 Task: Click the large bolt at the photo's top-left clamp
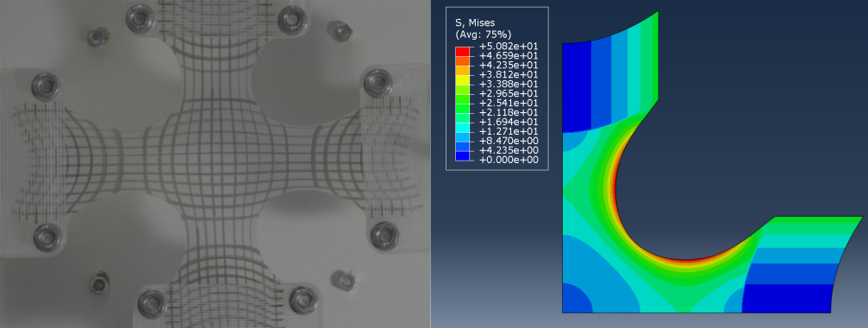(139, 18)
